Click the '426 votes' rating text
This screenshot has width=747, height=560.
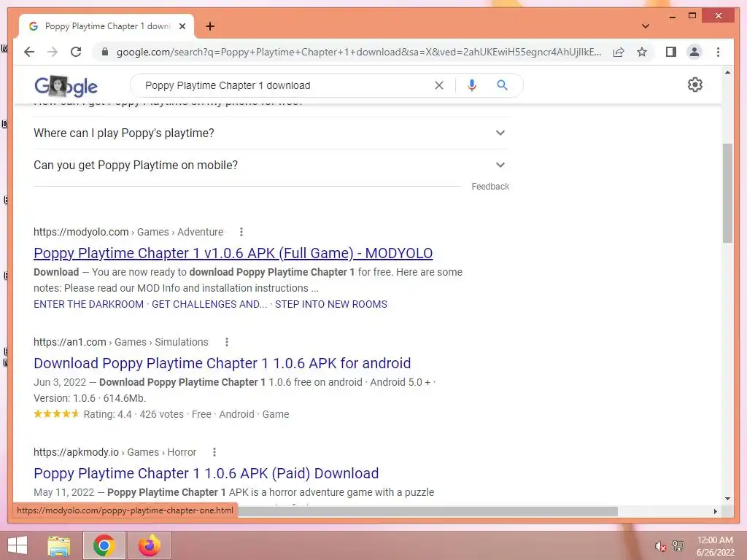click(x=161, y=414)
